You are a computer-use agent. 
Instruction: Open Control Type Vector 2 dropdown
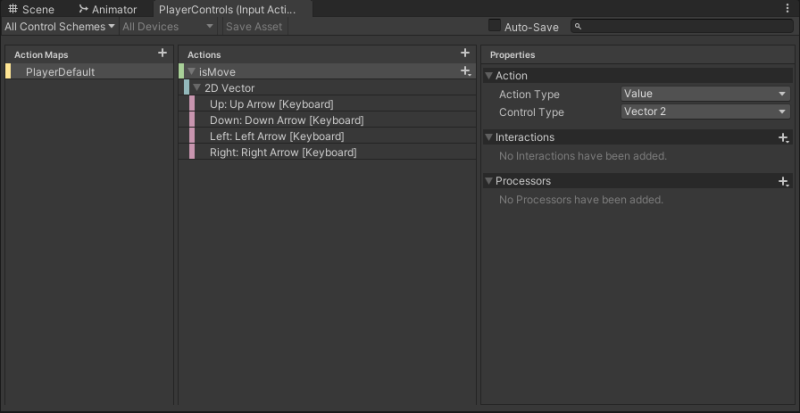pos(705,112)
